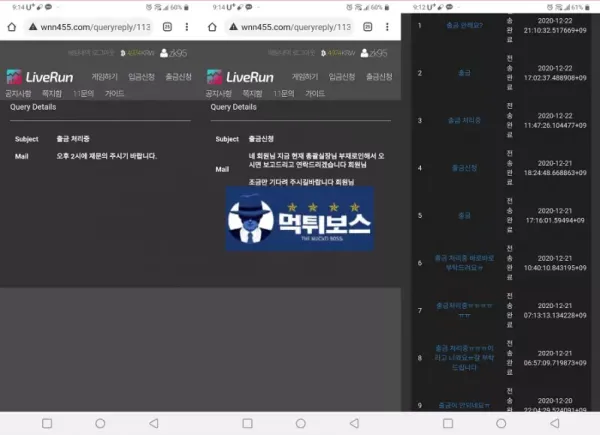600x435 pixels.
Task: Open 입금신청 menu on 출금 처리중 page
Action: pos(141,77)
